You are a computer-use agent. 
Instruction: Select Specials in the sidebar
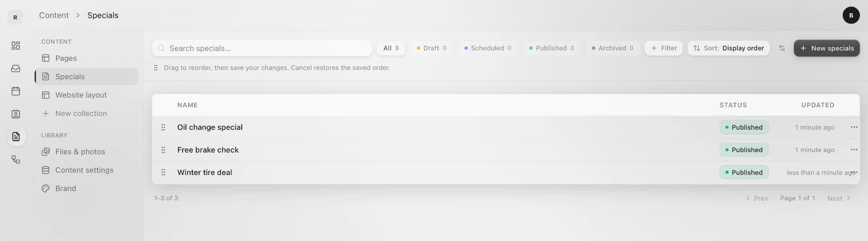coord(86,76)
